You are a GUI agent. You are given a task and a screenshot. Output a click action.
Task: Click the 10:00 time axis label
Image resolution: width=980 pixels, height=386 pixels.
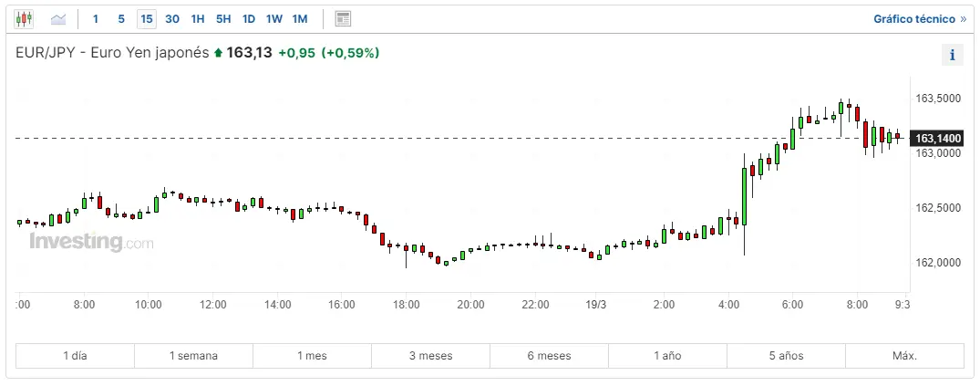(x=149, y=305)
